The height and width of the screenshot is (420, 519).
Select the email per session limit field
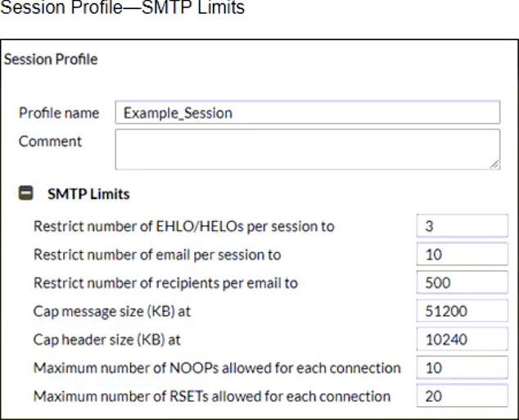(462, 254)
